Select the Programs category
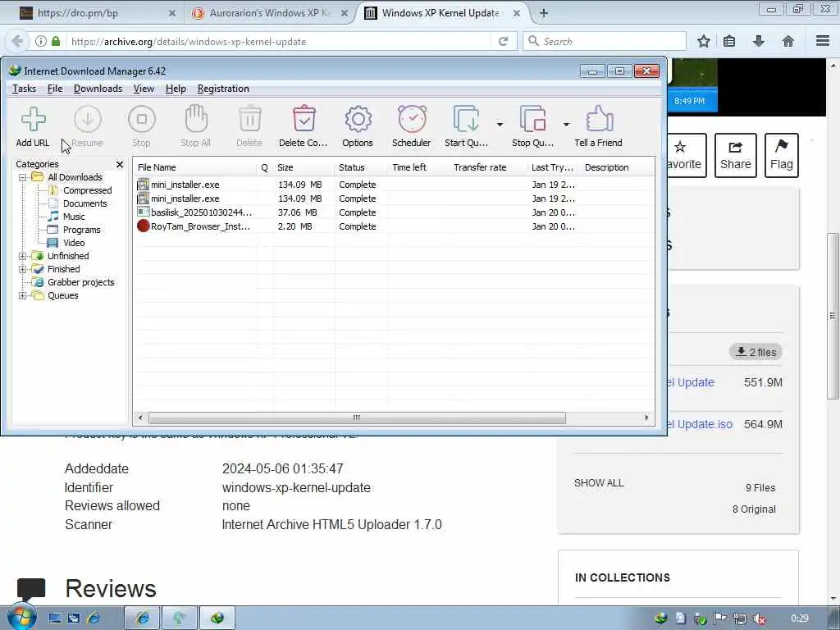This screenshot has height=630, width=840. click(81, 230)
